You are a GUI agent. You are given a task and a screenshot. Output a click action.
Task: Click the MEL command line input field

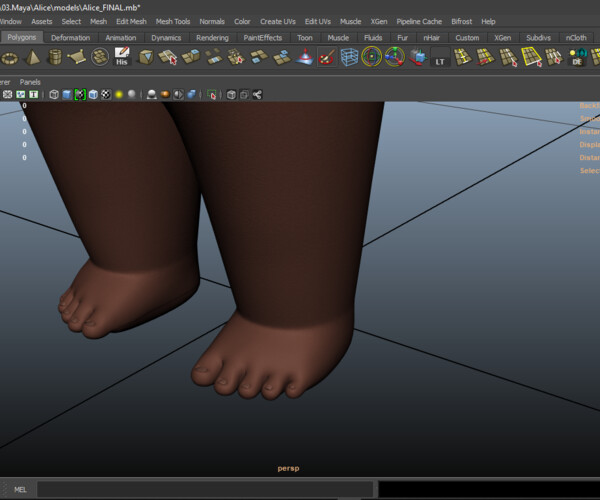coord(205,489)
